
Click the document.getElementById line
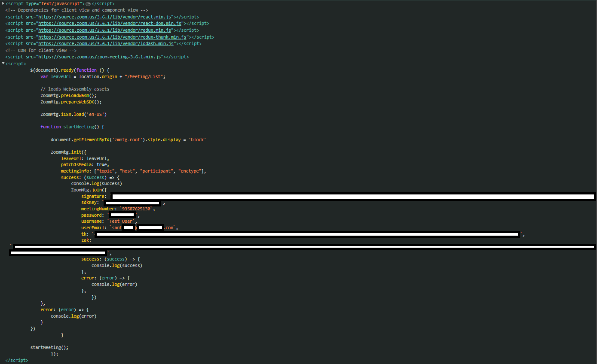point(129,140)
